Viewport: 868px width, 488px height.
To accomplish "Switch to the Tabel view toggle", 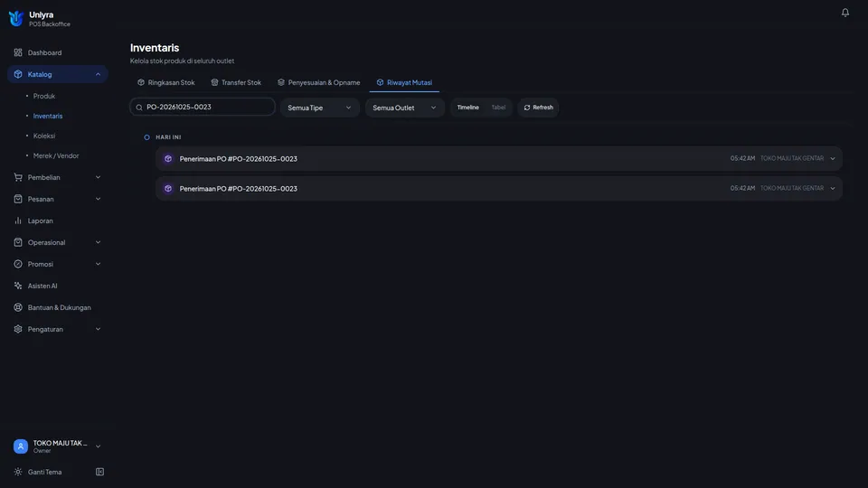I will 498,108.
